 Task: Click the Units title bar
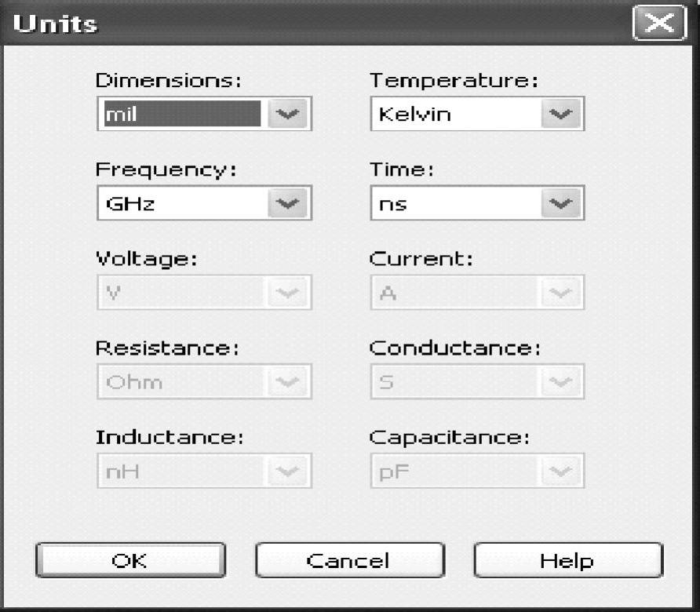pyautogui.click(x=314, y=24)
